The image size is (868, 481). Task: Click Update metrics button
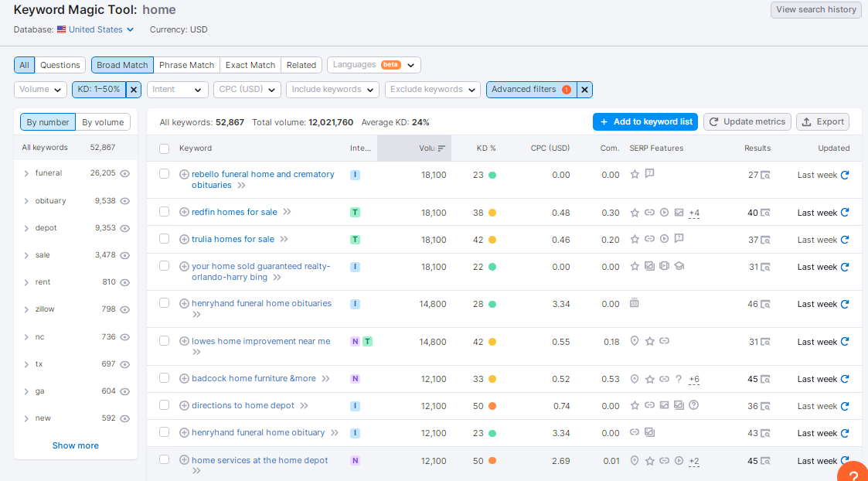coord(747,122)
